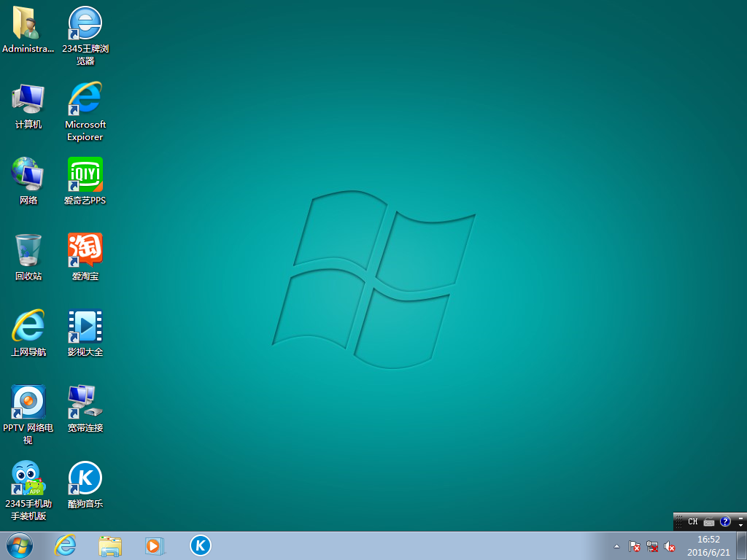The height and width of the screenshot is (560, 747).
Task: Select the Administrator folder desktop icon
Action: 28,29
